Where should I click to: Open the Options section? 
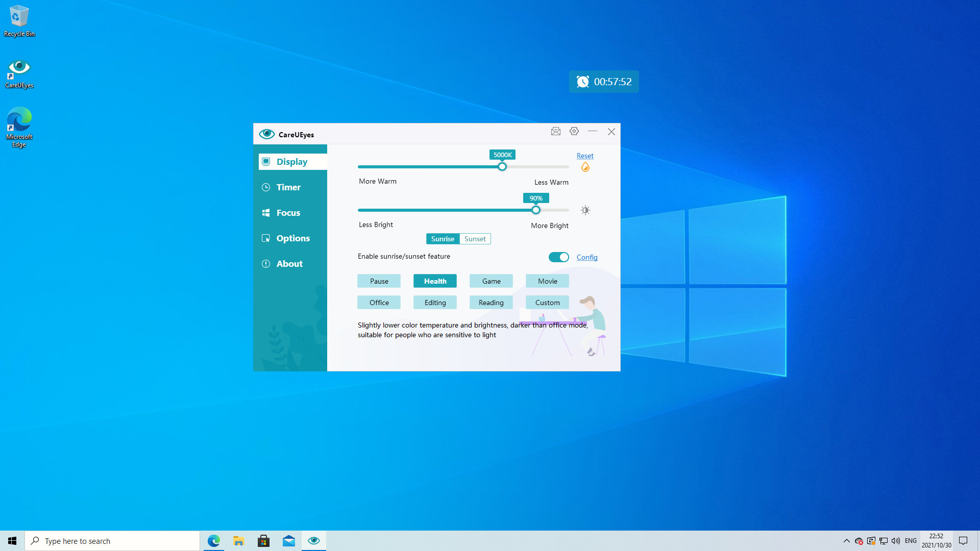coord(293,238)
